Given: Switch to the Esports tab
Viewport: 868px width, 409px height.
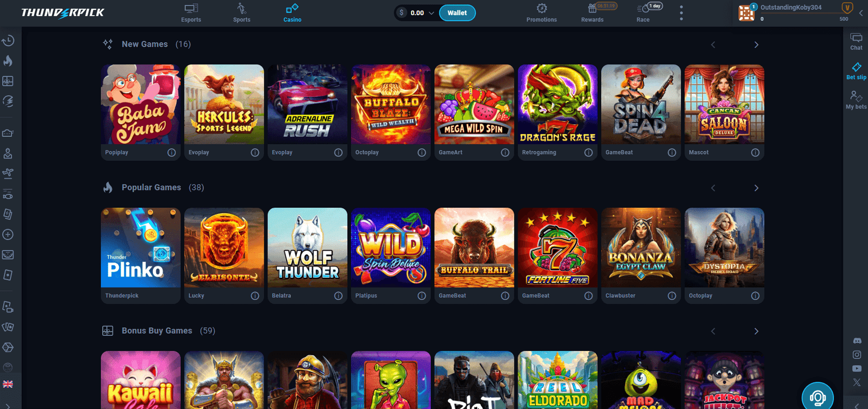Looking at the screenshot, I should point(191,12).
